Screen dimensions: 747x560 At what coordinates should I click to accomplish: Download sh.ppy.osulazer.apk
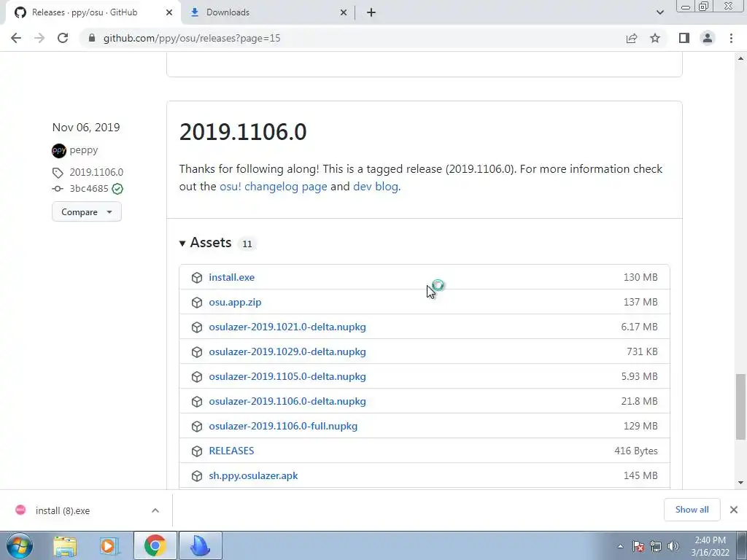coord(253,475)
